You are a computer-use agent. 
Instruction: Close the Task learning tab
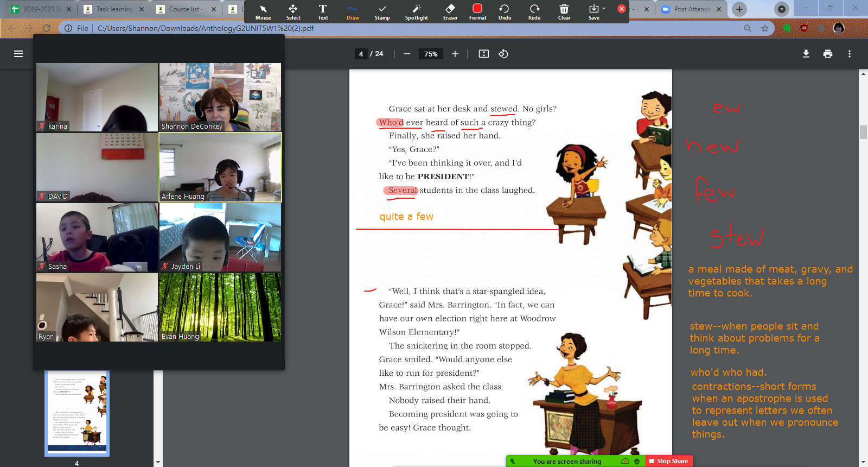142,9
